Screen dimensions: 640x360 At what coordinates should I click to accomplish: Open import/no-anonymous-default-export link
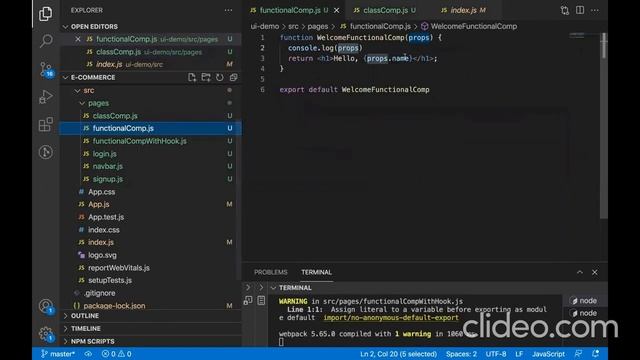point(391,318)
